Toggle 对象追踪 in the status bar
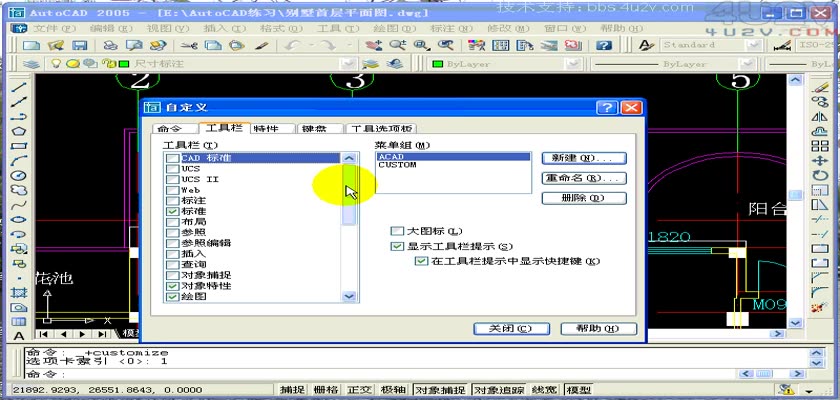The image size is (840, 400). tap(501, 390)
